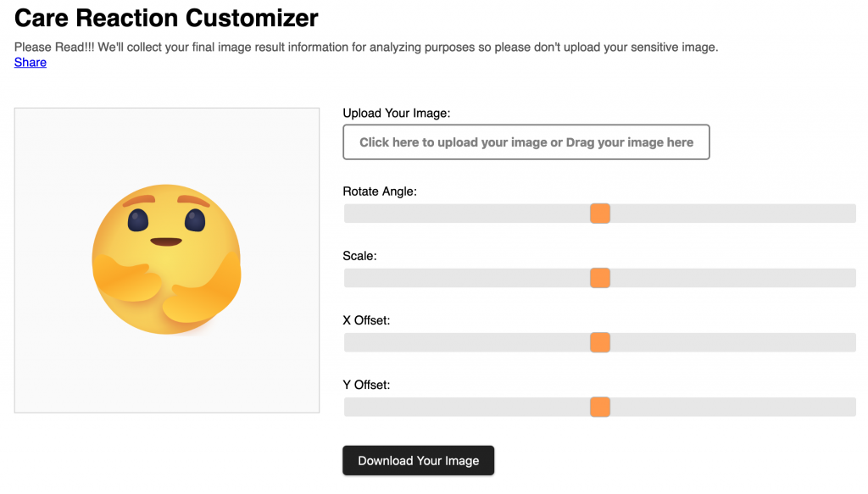Select the Scale slider's orange handle
The image size is (868, 494).
point(600,278)
